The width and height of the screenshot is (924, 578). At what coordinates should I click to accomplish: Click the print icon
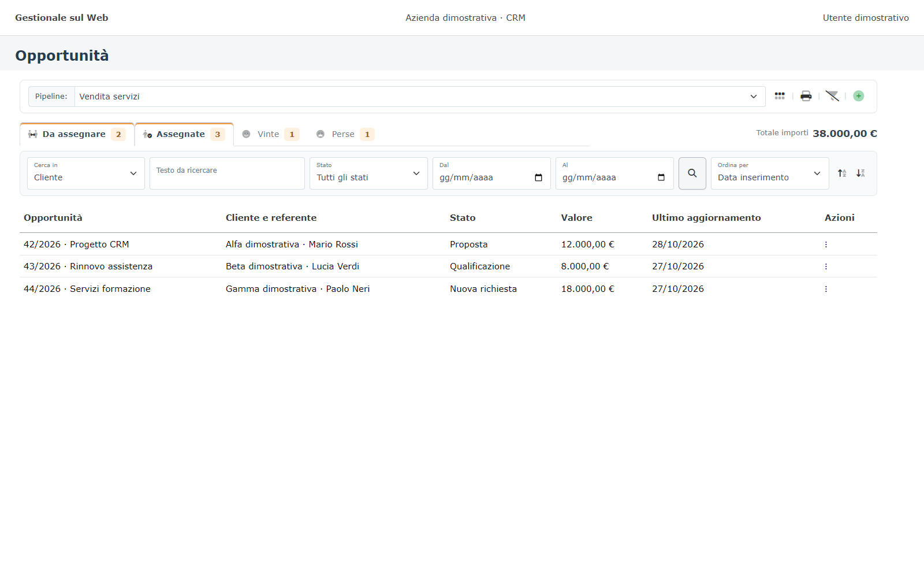click(x=806, y=96)
